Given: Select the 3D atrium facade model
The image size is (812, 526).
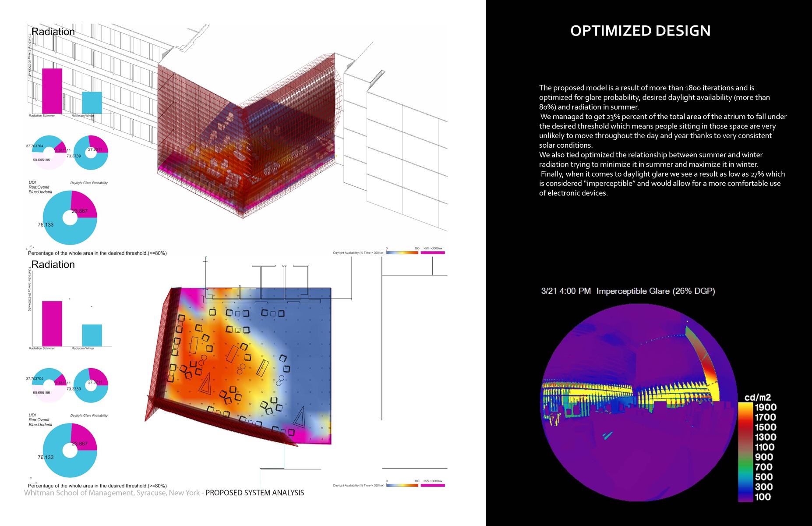Looking at the screenshot, I should pyautogui.click(x=247, y=136).
